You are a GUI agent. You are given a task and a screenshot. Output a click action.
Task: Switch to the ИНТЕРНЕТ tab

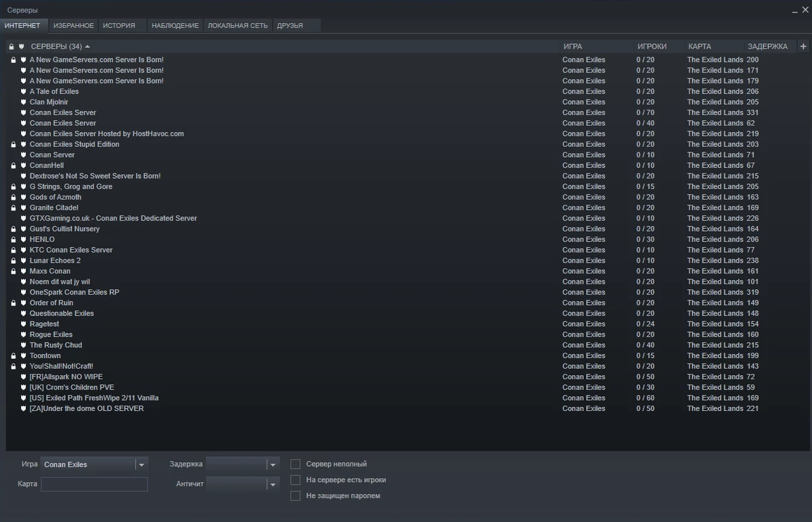point(22,26)
